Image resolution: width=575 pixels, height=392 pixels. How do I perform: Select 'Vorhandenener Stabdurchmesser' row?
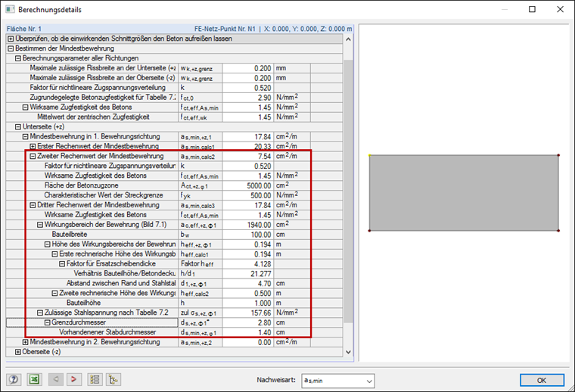pyautogui.click(x=174, y=332)
